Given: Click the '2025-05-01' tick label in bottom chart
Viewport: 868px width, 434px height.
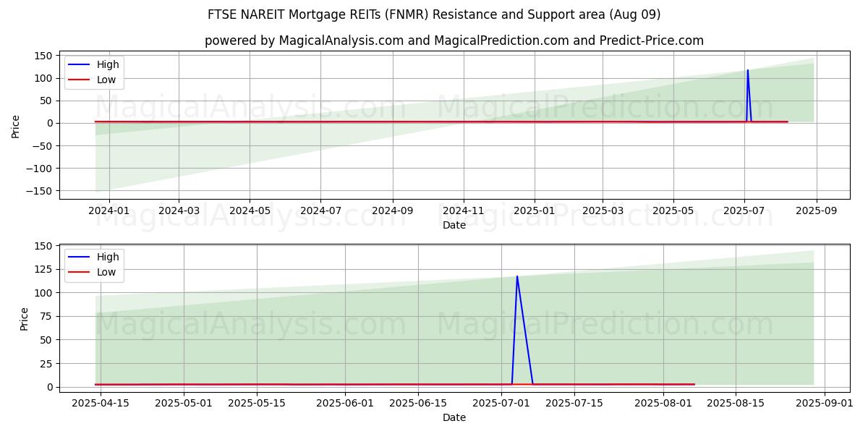Looking at the screenshot, I should (184, 403).
